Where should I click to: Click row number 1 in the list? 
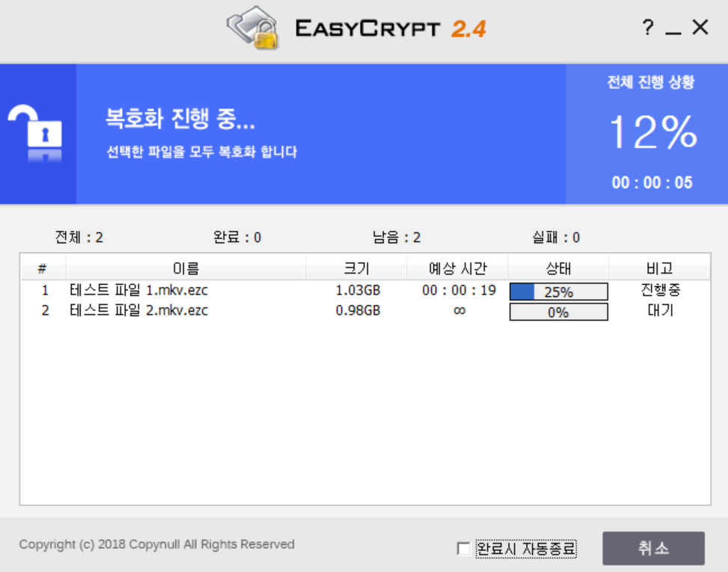(x=45, y=290)
